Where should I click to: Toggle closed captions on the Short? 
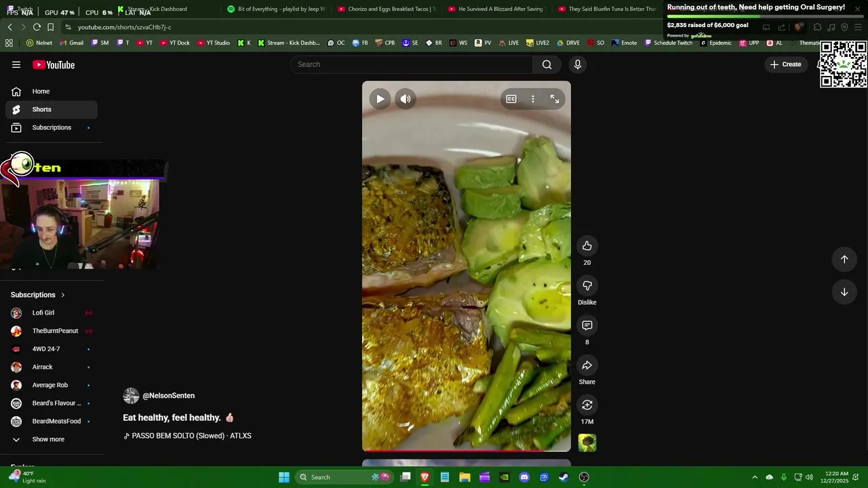tap(511, 99)
